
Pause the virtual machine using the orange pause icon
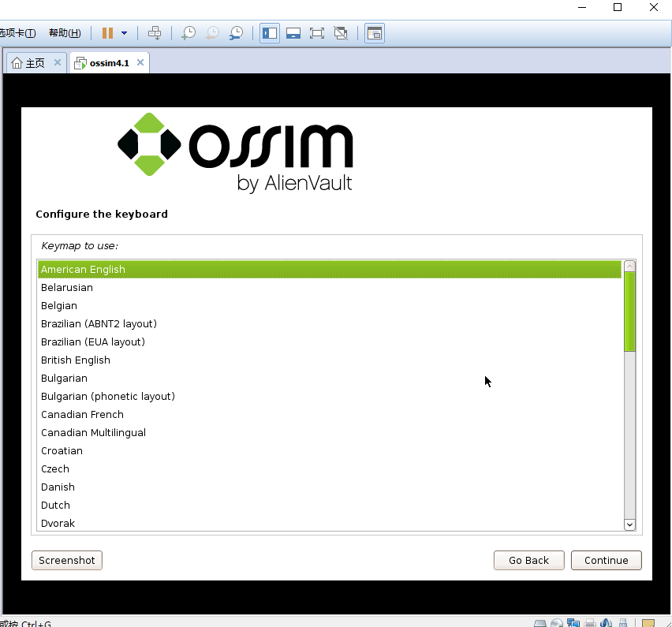coord(107,33)
